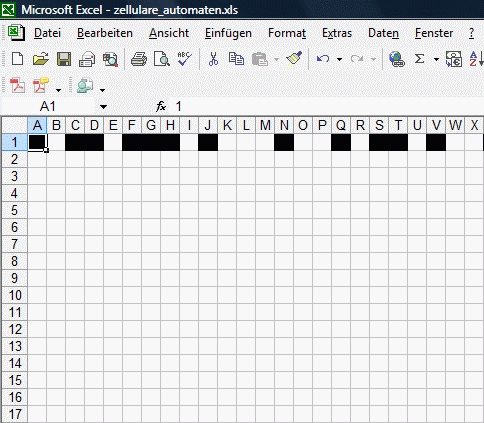Open a file with the folder icon
The width and height of the screenshot is (484, 423).
(x=41, y=59)
